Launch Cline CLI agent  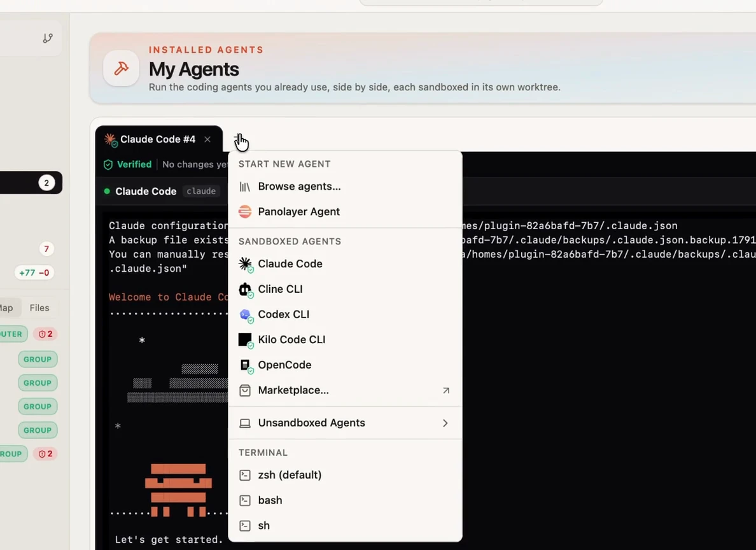click(x=345, y=289)
